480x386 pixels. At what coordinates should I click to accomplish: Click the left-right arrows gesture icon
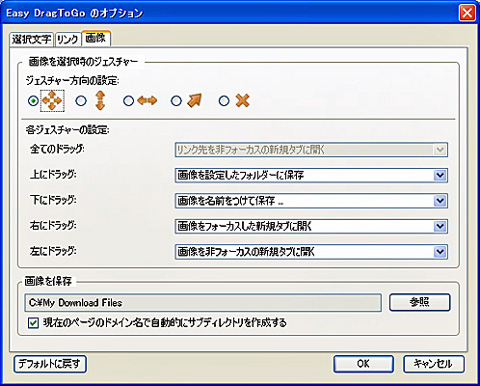147,100
